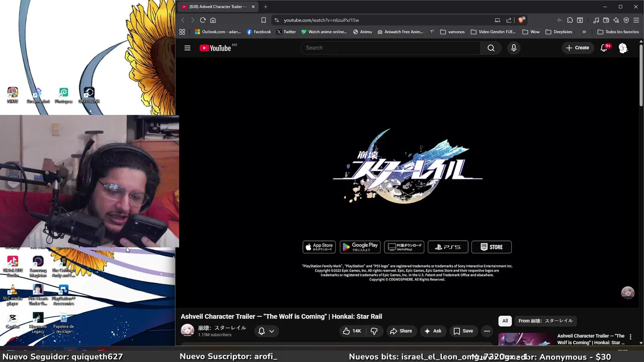This screenshot has width=644, height=362.
Task: Click the Epic Games STORE badge
Action: click(x=492, y=247)
